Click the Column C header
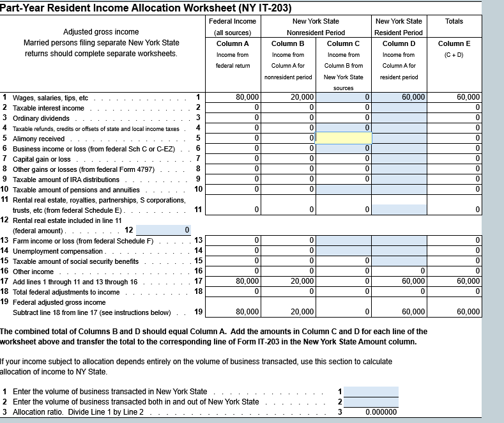Viewport: 504px width, 423px height. (x=343, y=43)
